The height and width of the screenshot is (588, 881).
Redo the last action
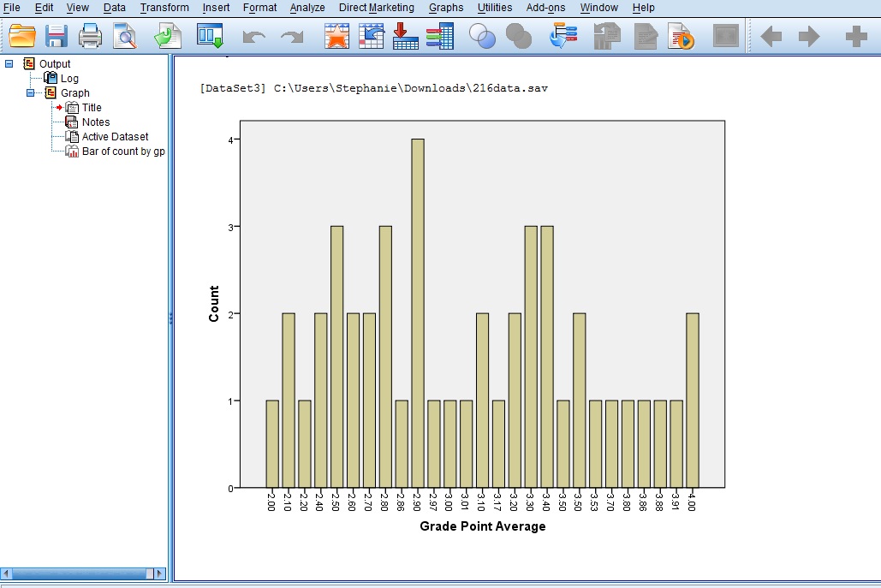point(292,37)
